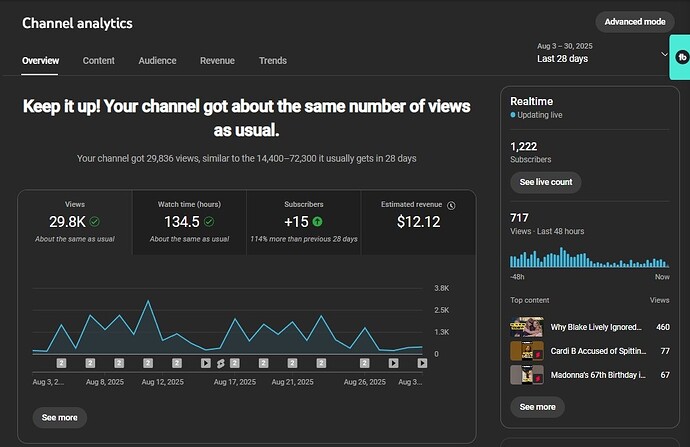The height and width of the screenshot is (447, 690).
Task: Click the clock icon beside Estimated revenue
Action: click(x=451, y=205)
